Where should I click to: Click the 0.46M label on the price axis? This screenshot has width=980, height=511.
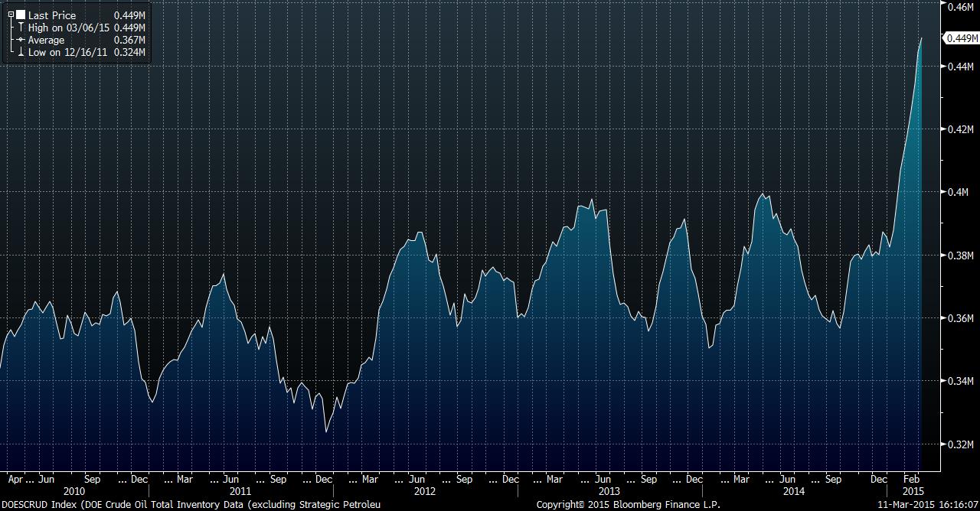960,7
